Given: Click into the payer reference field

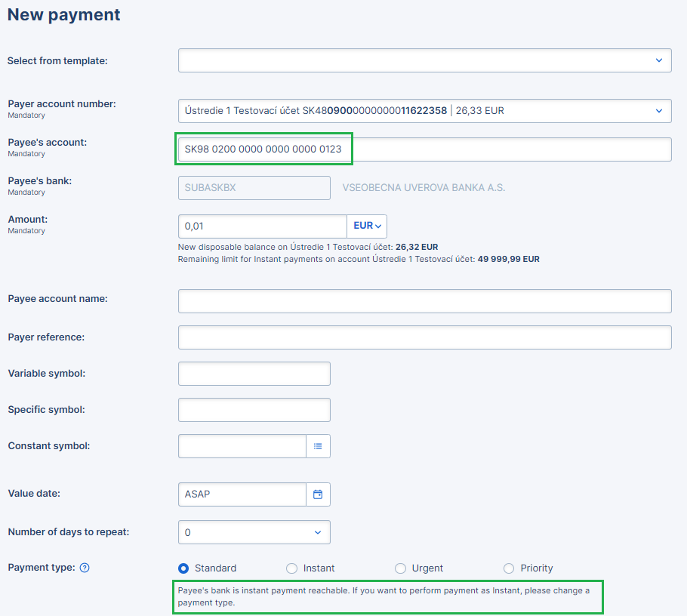Looking at the screenshot, I should tap(424, 337).
